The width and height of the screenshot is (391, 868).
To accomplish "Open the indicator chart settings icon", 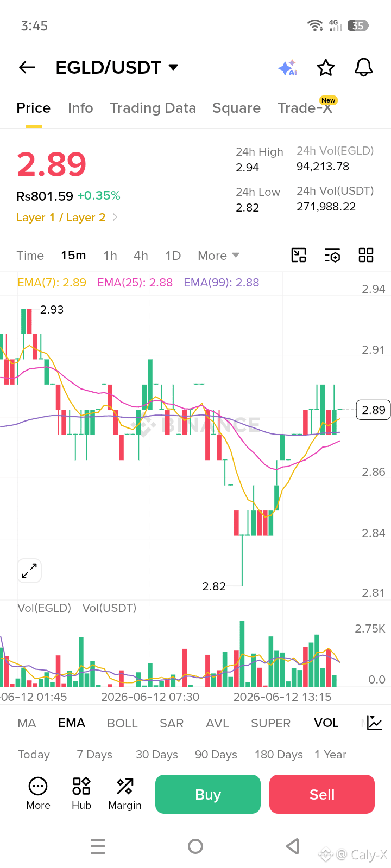I will [x=375, y=723].
